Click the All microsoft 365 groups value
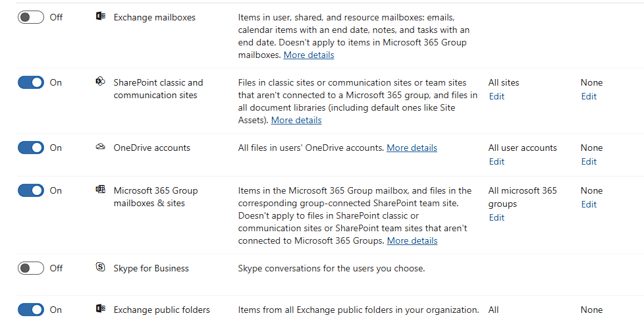This screenshot has width=644, height=332. click(x=522, y=197)
